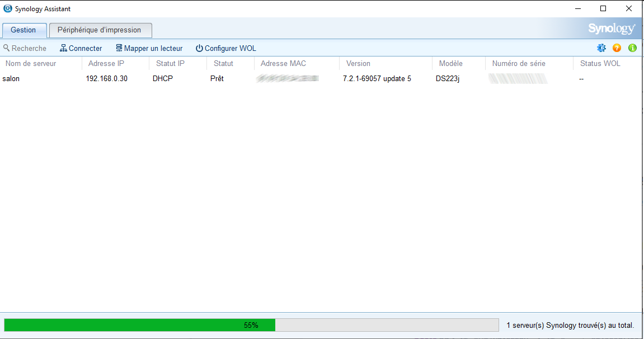Click the Synology Assistant title bar icon

pyautogui.click(x=8, y=8)
